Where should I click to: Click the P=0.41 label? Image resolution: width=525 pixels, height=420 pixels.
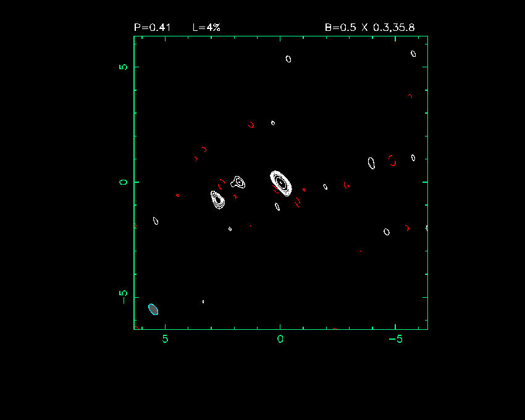coord(153,27)
